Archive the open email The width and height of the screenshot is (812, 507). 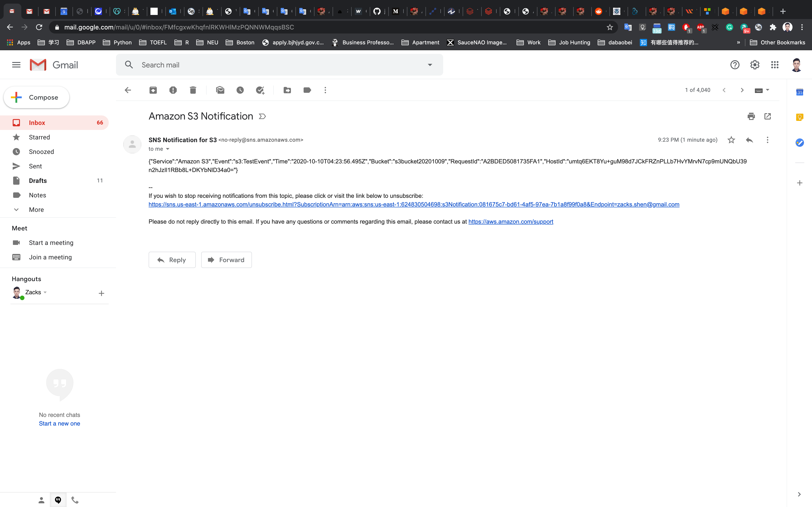click(x=153, y=90)
